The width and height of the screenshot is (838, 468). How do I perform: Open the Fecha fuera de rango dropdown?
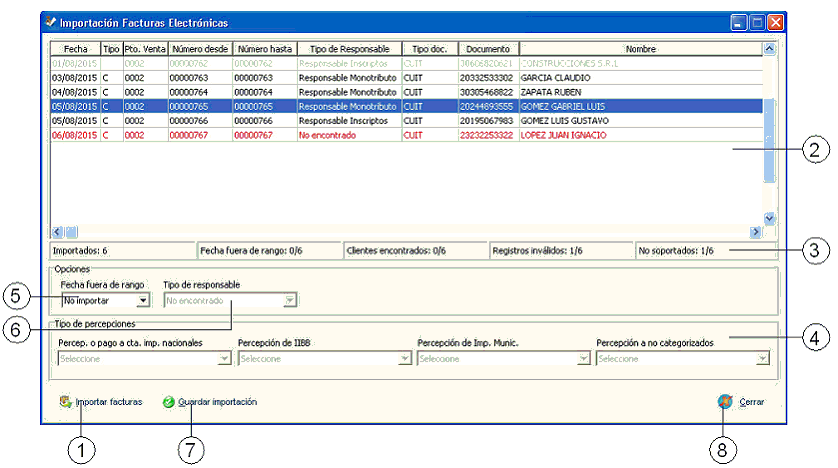143,299
